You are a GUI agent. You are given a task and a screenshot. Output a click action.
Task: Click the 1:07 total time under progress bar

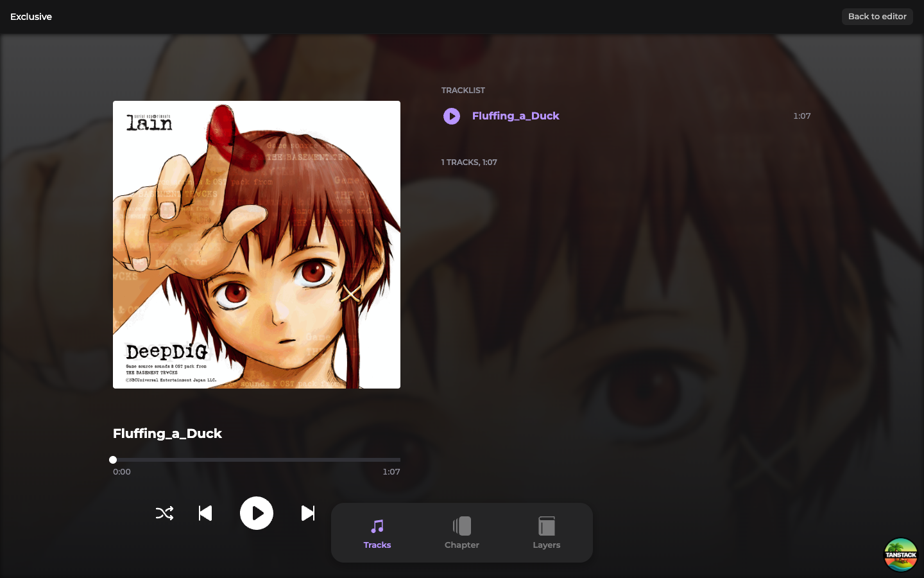[x=391, y=471]
